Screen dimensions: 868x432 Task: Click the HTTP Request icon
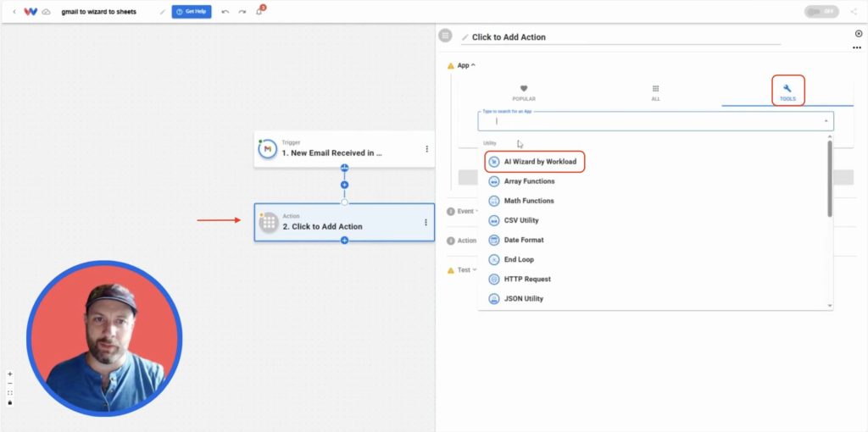tap(494, 280)
